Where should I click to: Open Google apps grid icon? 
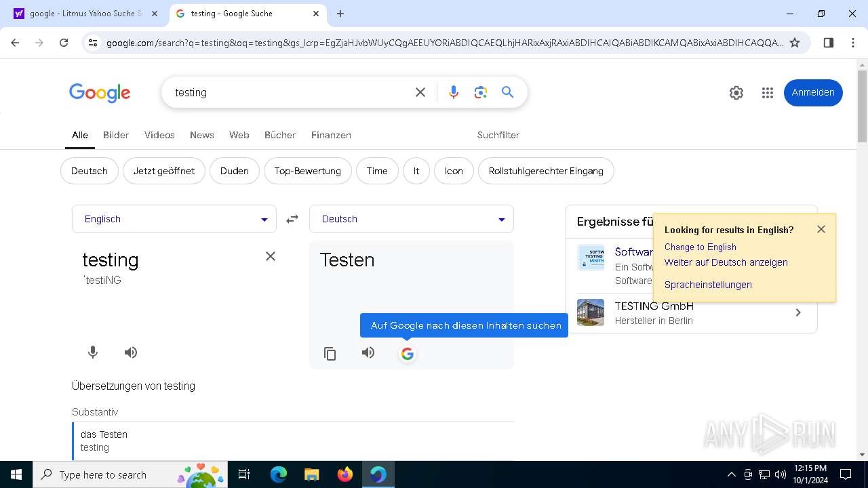tap(768, 93)
